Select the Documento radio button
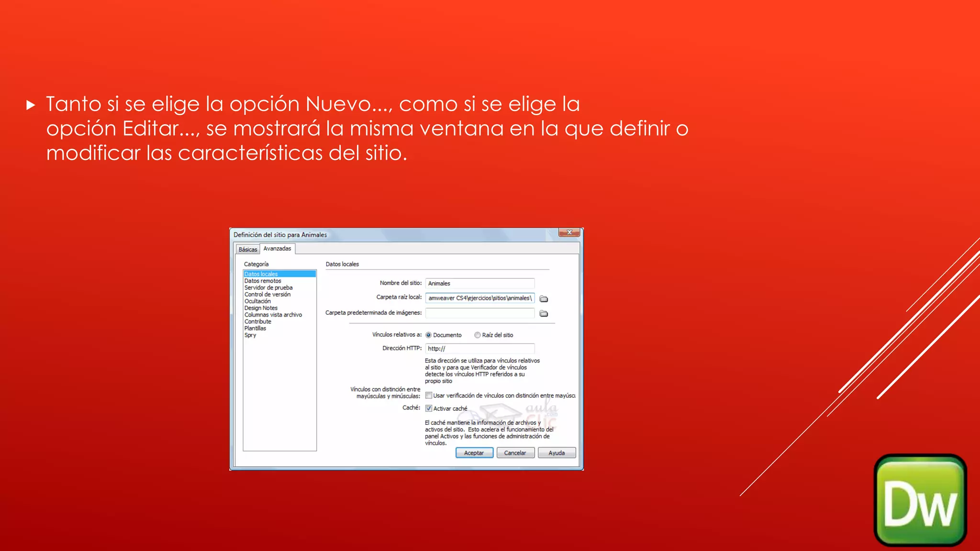Viewport: 980px width, 551px height. coord(429,335)
